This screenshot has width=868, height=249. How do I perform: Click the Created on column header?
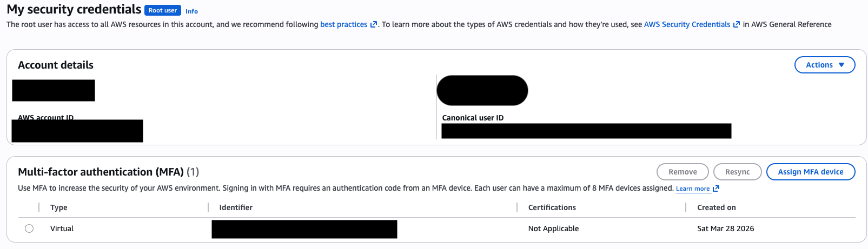pyautogui.click(x=716, y=207)
